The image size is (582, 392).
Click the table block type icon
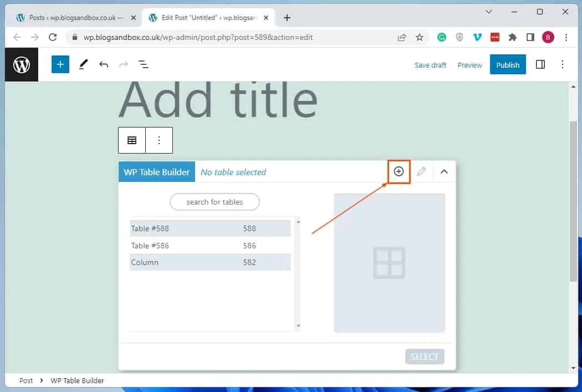132,140
